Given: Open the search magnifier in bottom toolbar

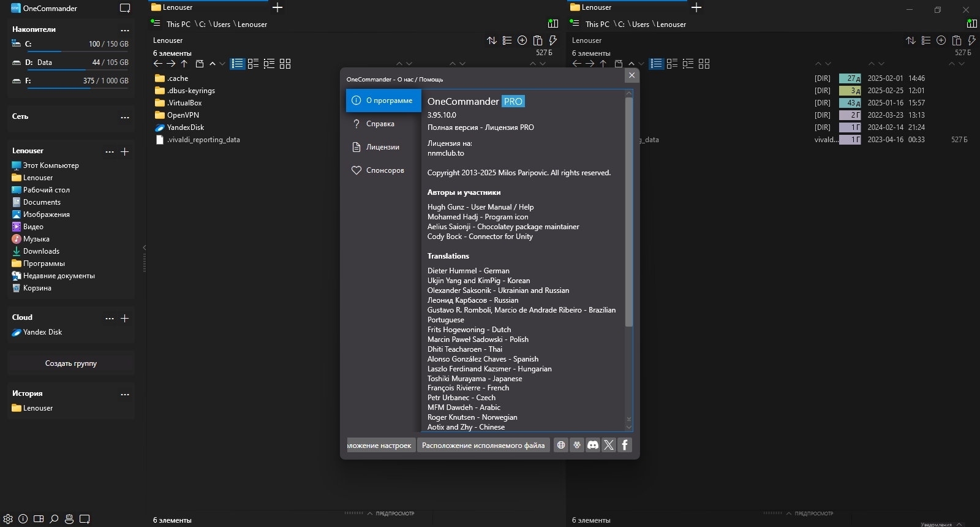Looking at the screenshot, I should click(54, 519).
